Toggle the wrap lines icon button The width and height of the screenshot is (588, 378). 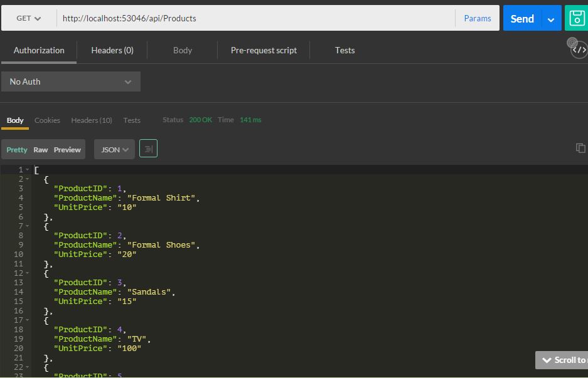148,149
